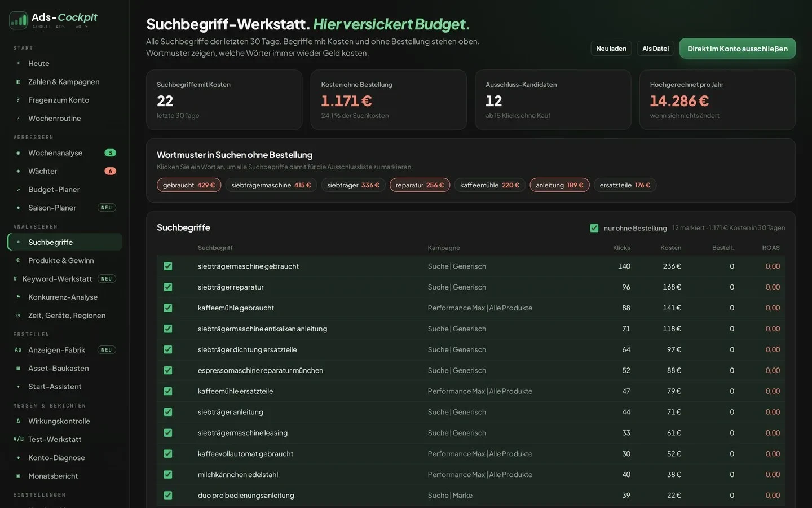Open the Heute page
The height and width of the screenshot is (508, 812).
65,63
